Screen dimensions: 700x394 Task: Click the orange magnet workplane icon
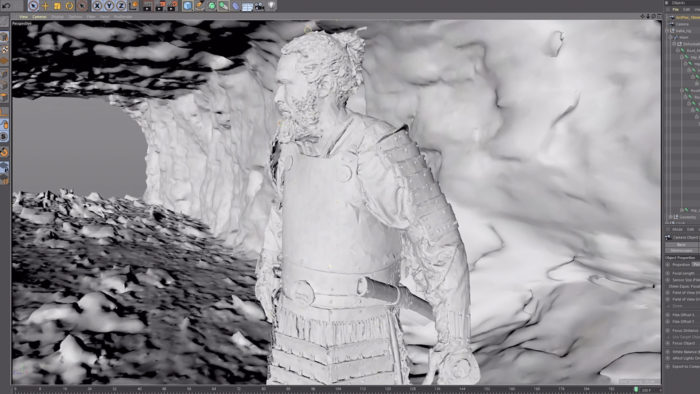[4, 153]
